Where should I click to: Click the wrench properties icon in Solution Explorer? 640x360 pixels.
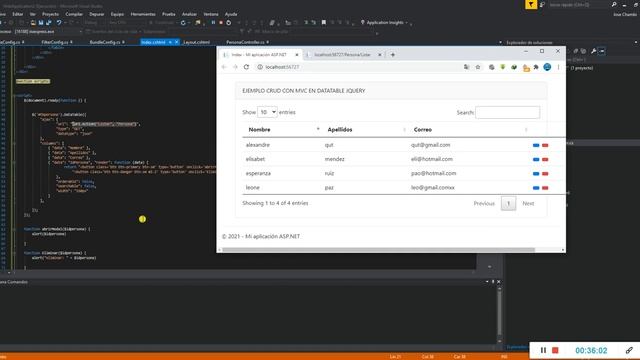pos(593,51)
